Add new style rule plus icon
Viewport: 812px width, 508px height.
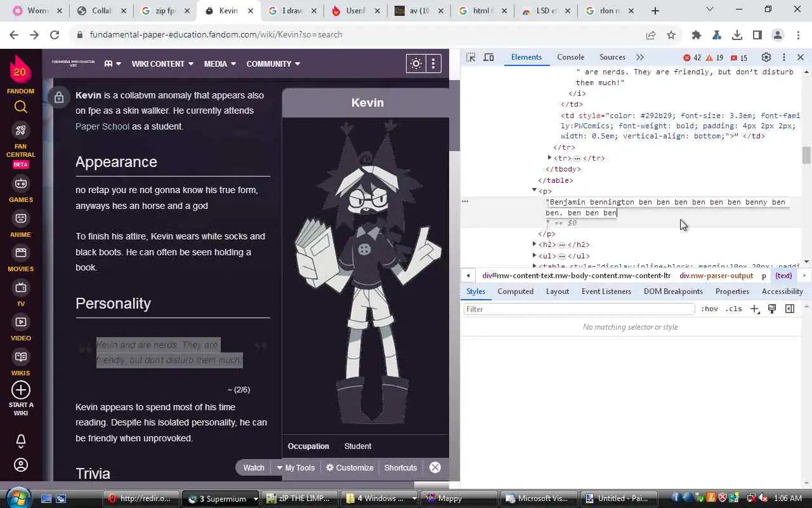pos(754,309)
